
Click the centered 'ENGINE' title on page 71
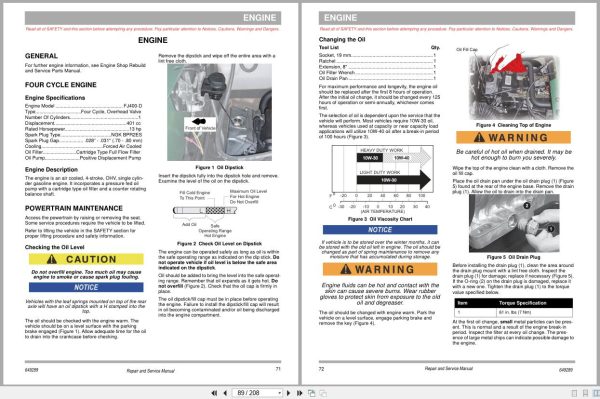[153, 40]
